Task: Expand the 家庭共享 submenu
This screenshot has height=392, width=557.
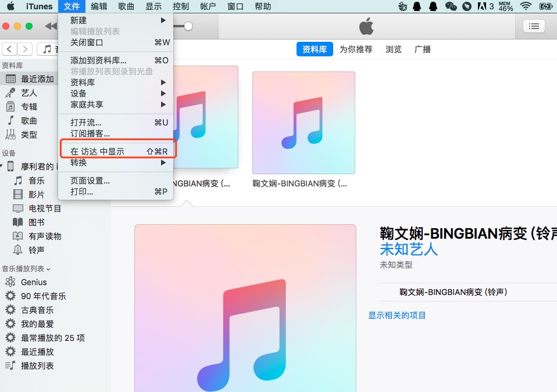Action: (x=116, y=105)
